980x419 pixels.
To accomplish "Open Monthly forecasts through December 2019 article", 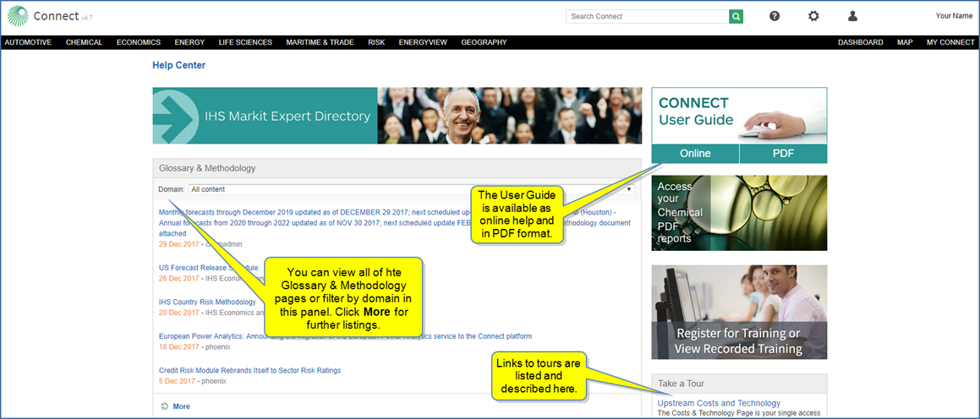I will pyautogui.click(x=394, y=222).
